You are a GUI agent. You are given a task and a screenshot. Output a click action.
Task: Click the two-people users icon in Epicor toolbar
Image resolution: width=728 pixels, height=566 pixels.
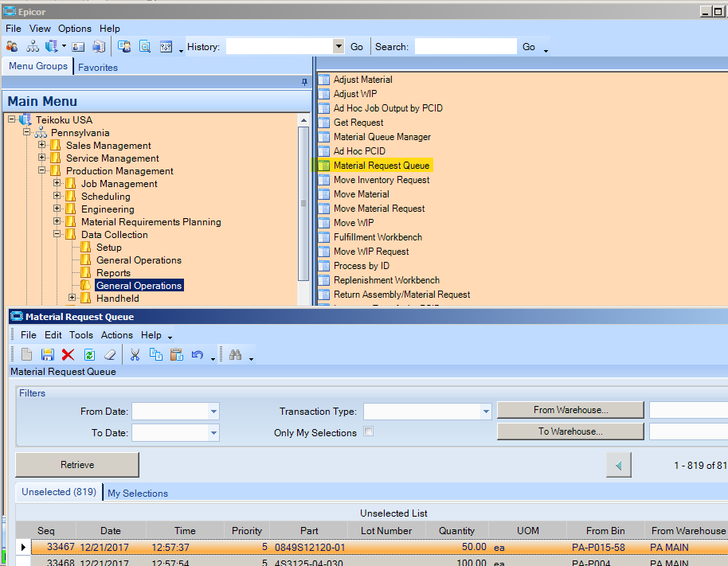(12, 46)
